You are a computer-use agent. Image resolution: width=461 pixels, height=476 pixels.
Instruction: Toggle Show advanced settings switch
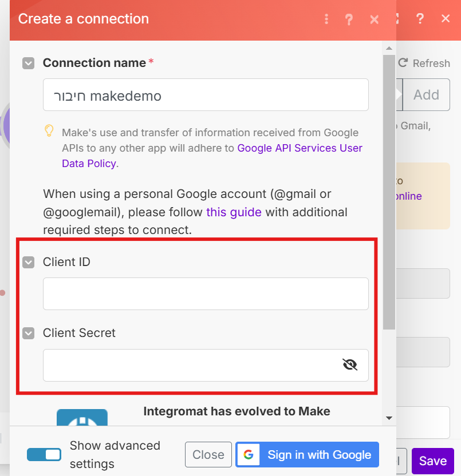(44, 454)
